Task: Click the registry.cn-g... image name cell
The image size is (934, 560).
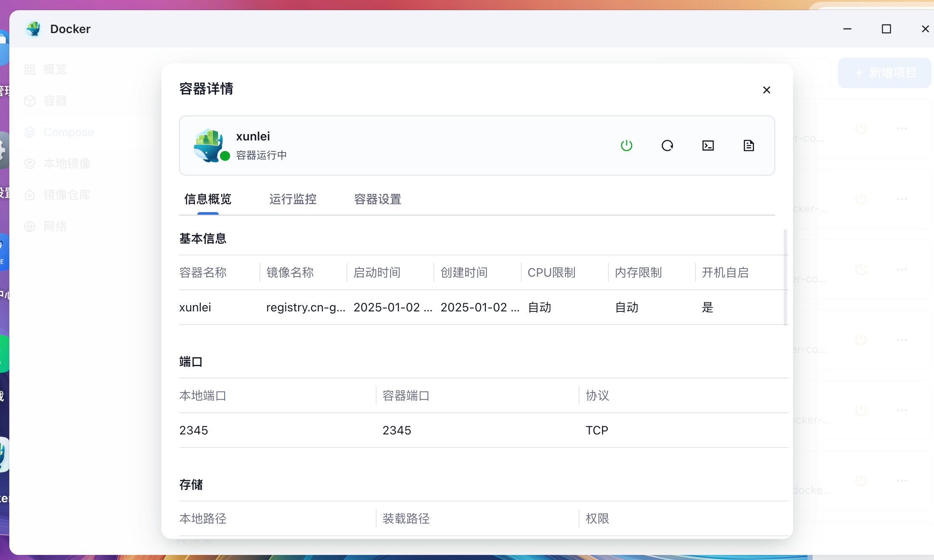Action: (x=306, y=307)
